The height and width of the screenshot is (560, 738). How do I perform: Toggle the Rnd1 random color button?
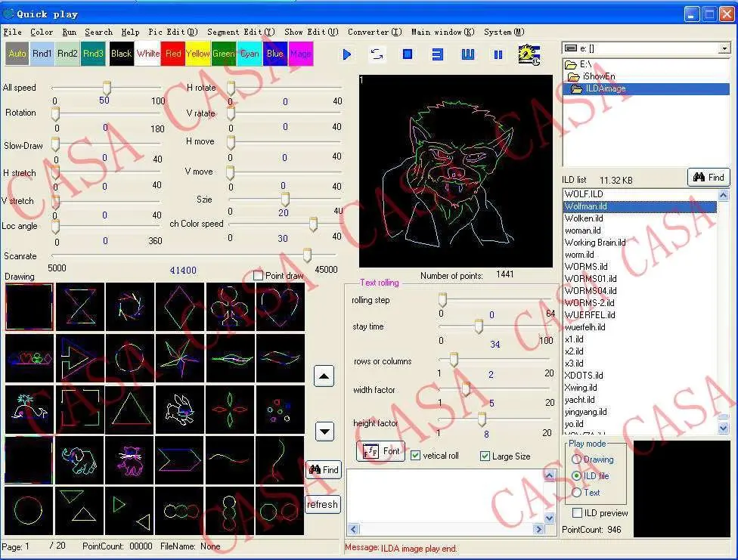click(x=42, y=54)
